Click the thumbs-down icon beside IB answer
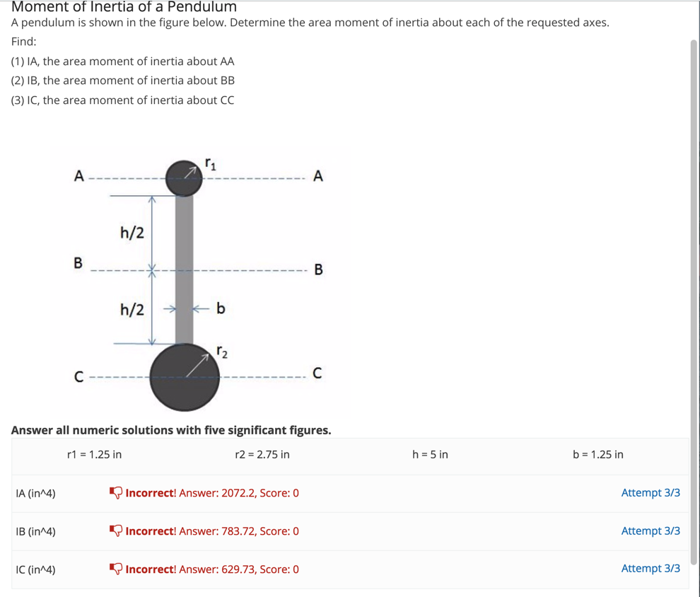Screen dimensions: 700x597 (115, 531)
